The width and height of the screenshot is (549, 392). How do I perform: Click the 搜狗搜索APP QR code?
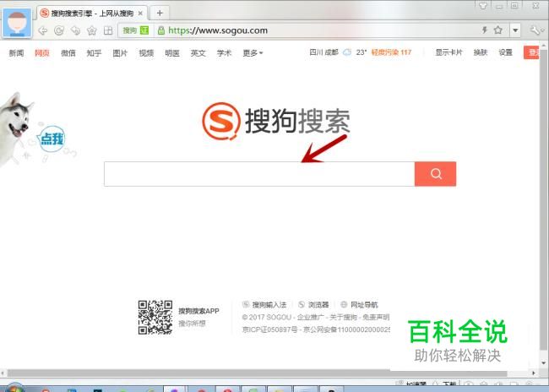pyautogui.click(x=155, y=318)
